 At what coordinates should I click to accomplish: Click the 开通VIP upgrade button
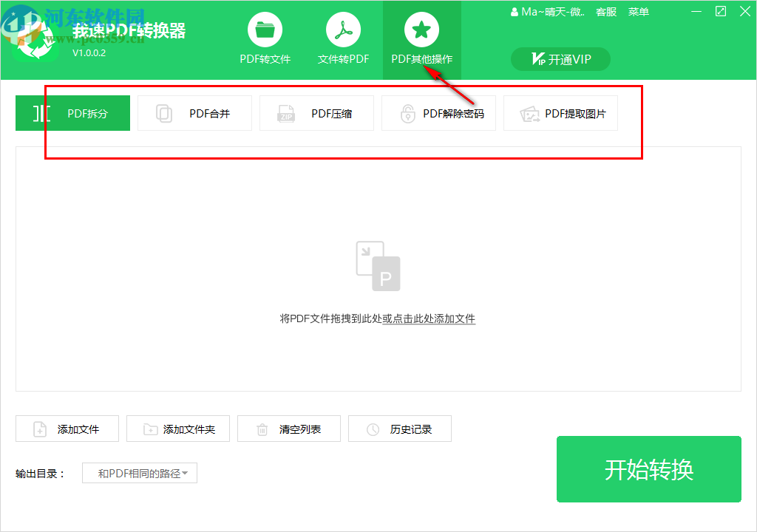[560, 59]
